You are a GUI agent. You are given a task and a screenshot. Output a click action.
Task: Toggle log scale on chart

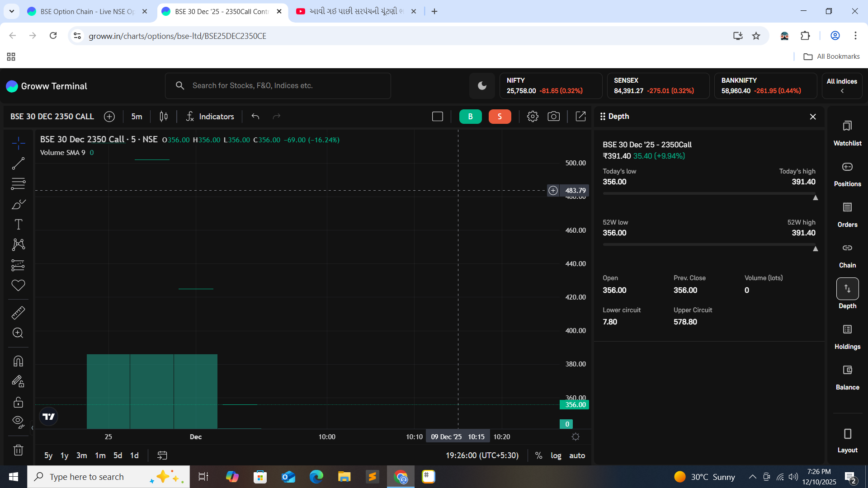(556, 455)
